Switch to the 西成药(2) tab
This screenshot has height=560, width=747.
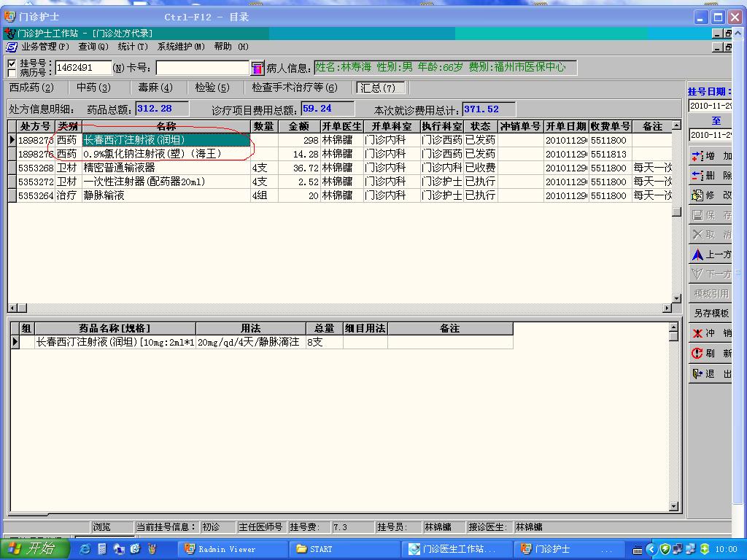click(x=31, y=87)
